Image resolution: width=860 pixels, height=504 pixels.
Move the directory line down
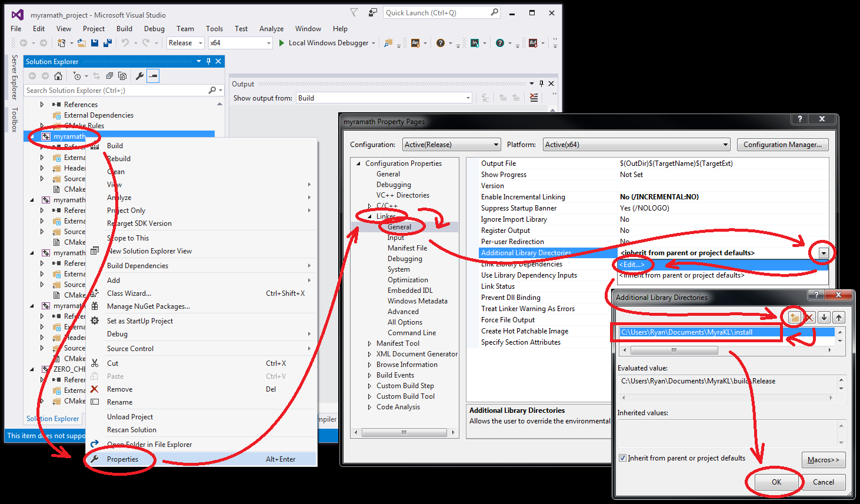point(824,318)
